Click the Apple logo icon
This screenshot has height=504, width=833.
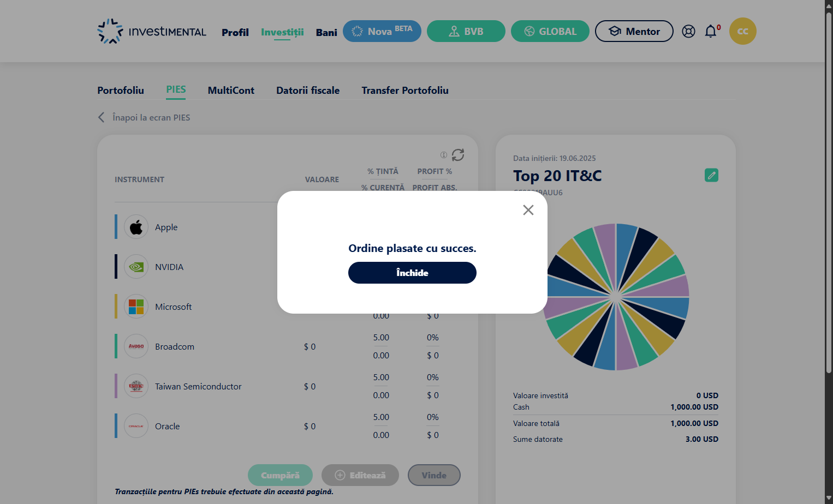(x=136, y=227)
